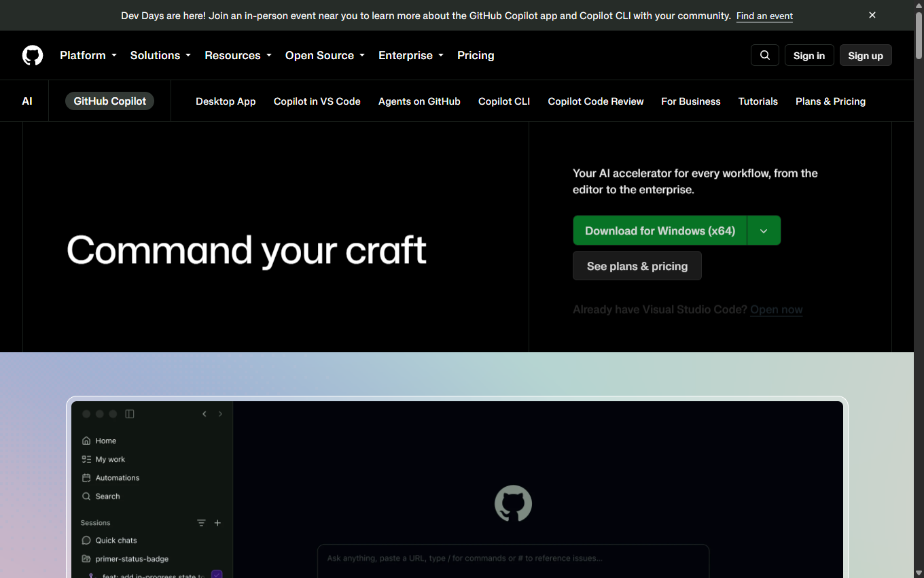
Task: Expand the Platform menu
Action: click(88, 55)
